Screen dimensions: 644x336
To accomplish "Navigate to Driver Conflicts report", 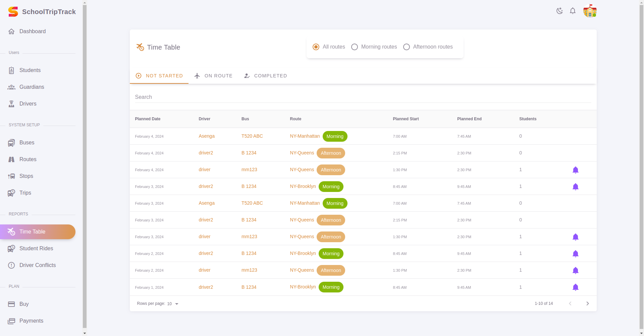I will point(37,265).
